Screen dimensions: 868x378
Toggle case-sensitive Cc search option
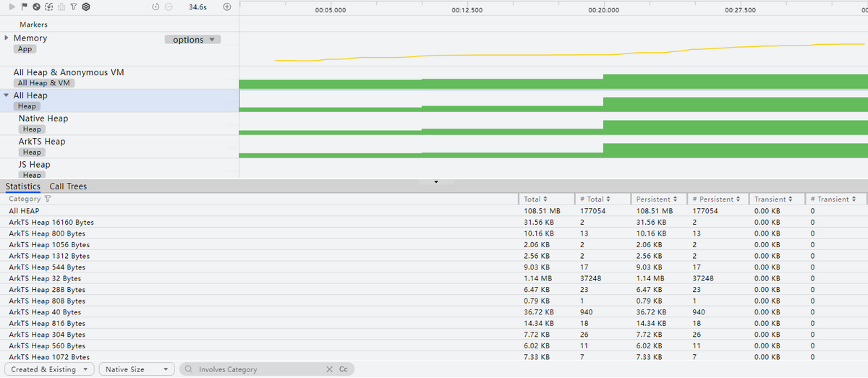click(343, 369)
